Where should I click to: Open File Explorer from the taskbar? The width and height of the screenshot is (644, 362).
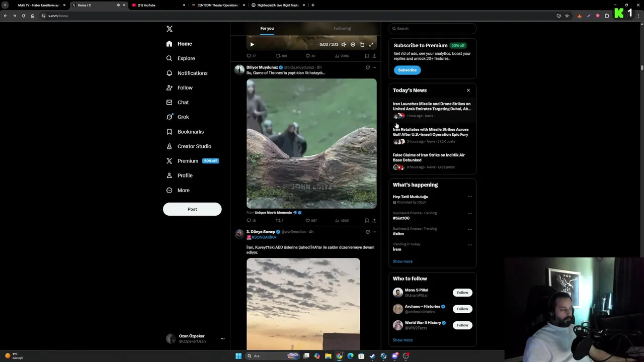click(x=328, y=356)
